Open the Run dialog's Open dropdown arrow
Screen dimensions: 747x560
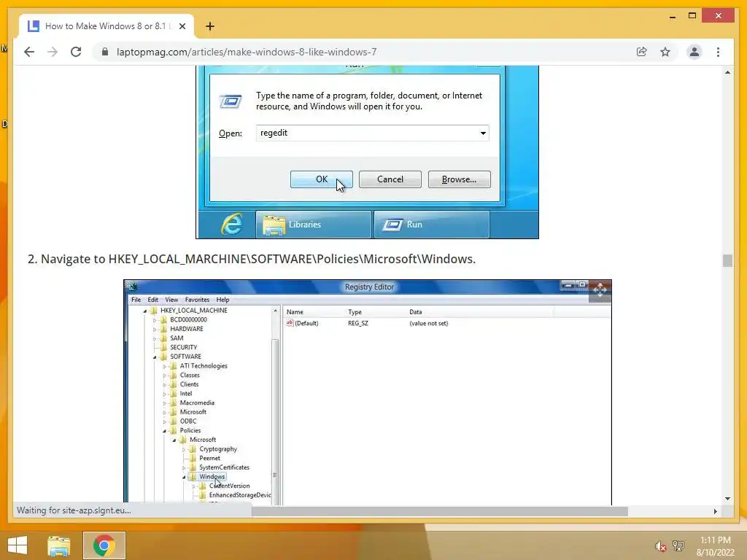pyautogui.click(x=483, y=133)
